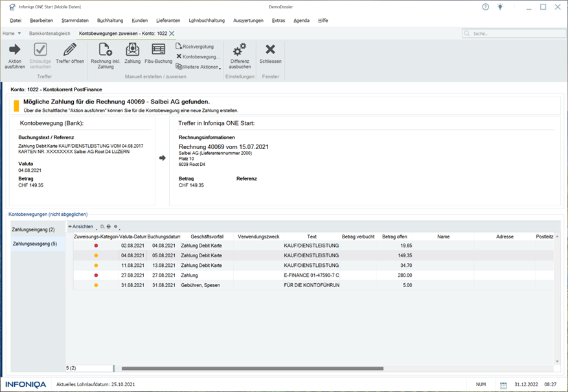Click the Schliessen X icon

tap(270, 49)
